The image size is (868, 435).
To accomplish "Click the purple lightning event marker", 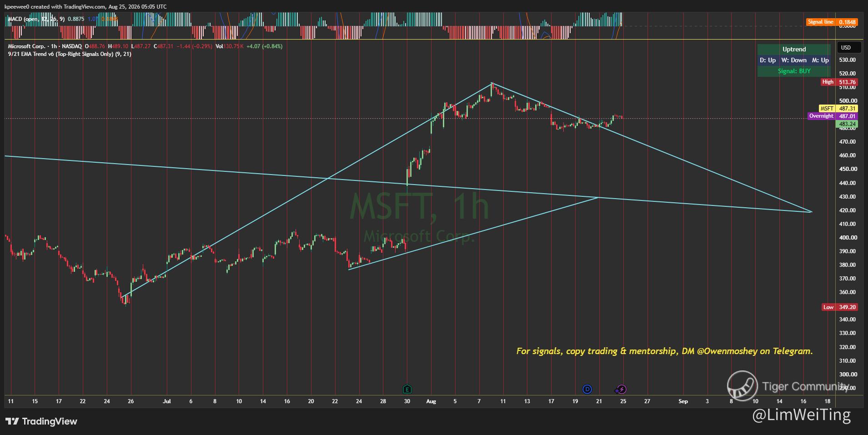I will click(x=621, y=389).
